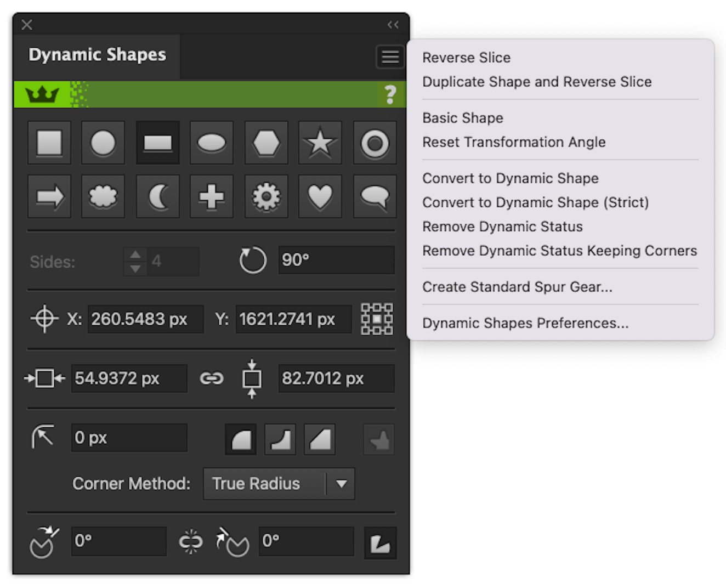This screenshot has height=588, width=726.
Task: Open the help with the question mark
Action: click(390, 94)
